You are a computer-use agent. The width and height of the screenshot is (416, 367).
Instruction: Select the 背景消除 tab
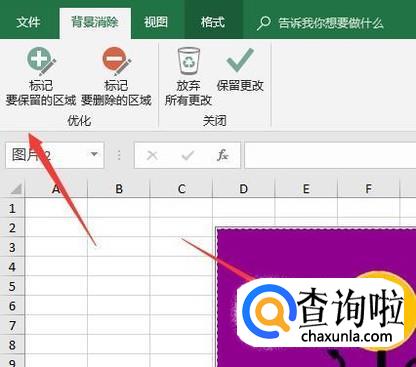[x=95, y=22]
